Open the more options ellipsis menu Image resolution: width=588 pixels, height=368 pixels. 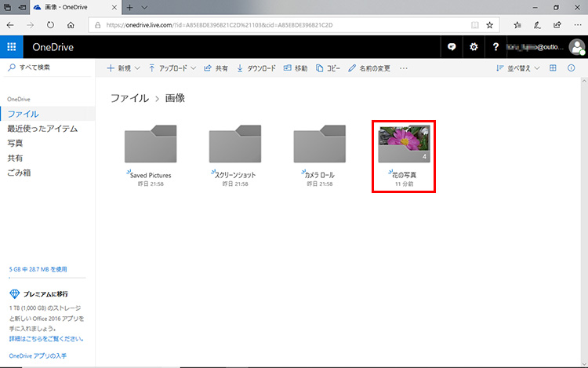(404, 68)
